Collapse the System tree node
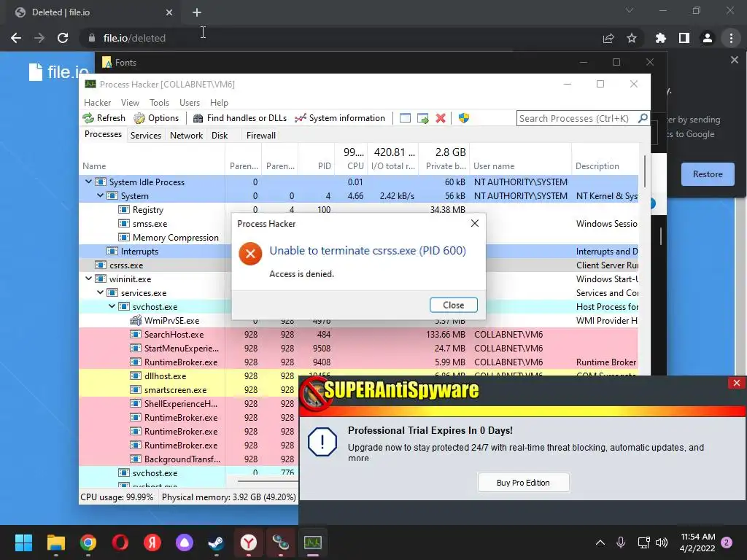 click(x=100, y=195)
